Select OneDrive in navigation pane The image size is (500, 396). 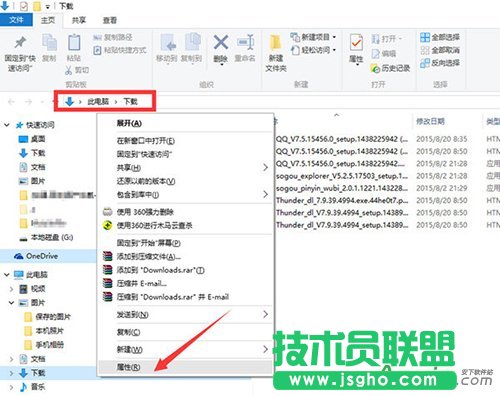pos(42,256)
